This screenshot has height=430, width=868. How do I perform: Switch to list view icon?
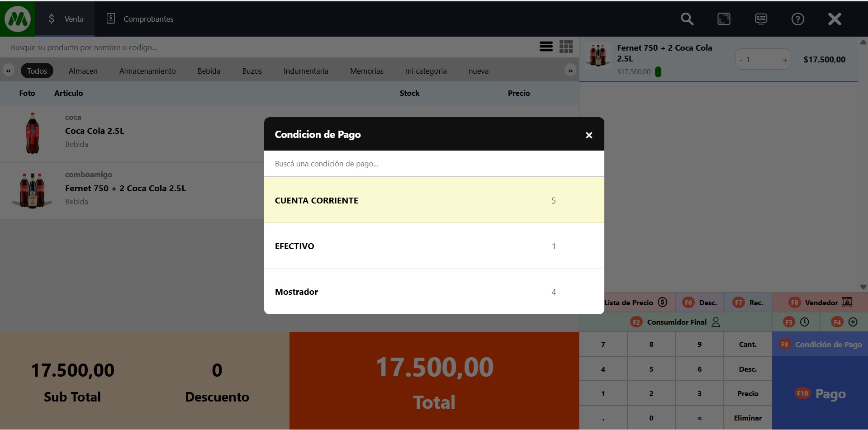click(x=546, y=47)
